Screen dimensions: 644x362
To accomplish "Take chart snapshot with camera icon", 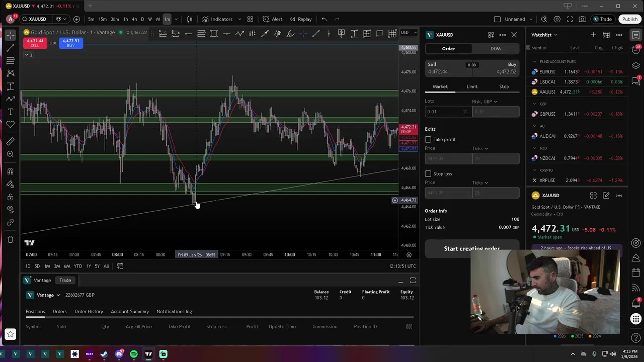I will click(582, 19).
